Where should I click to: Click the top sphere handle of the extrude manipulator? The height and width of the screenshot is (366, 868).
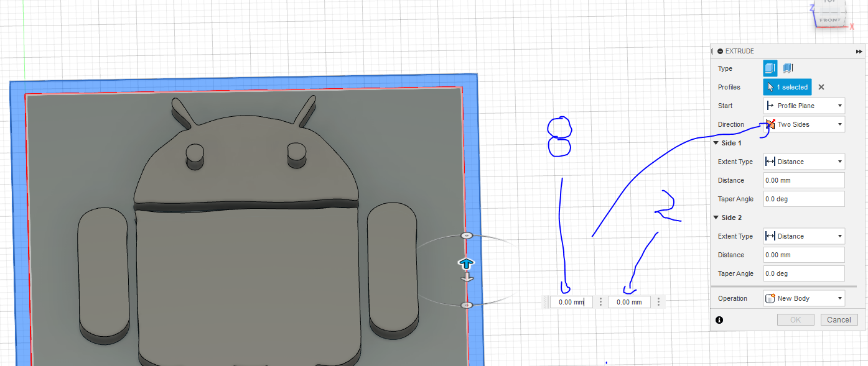click(x=466, y=236)
